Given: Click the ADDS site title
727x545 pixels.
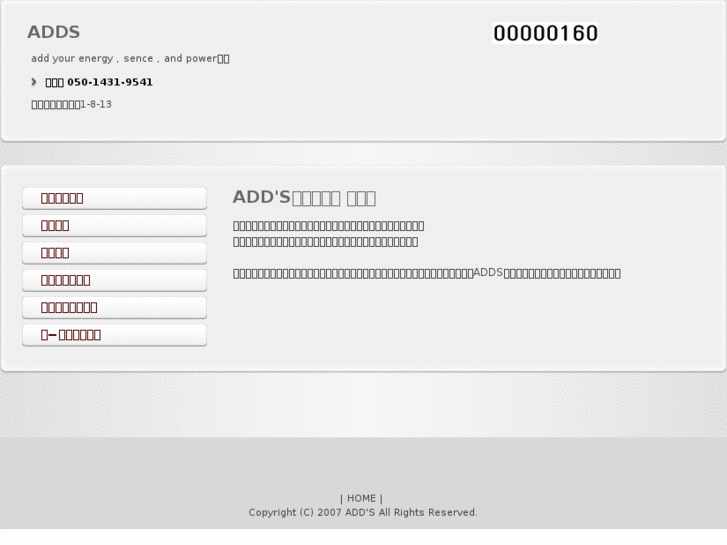Looking at the screenshot, I should (53, 32).
